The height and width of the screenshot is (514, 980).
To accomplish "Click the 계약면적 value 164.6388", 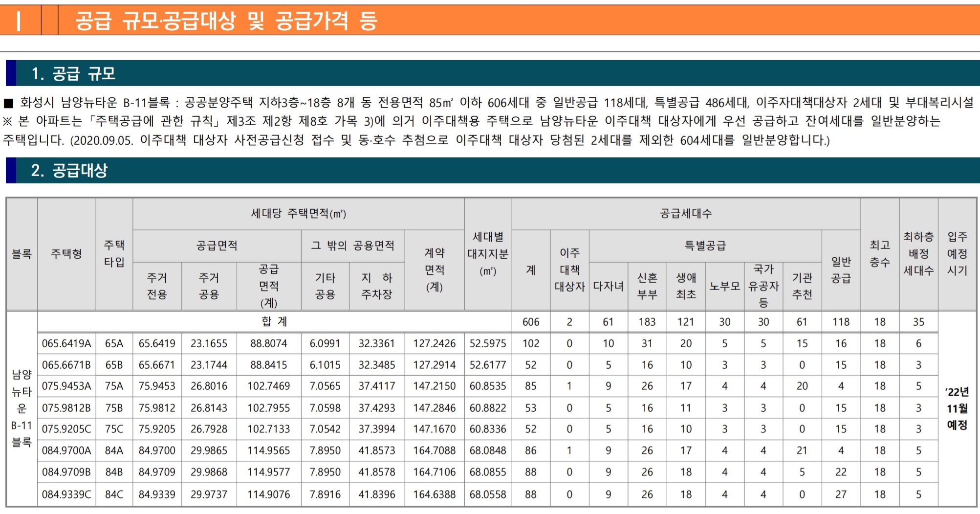I will coord(435,494).
